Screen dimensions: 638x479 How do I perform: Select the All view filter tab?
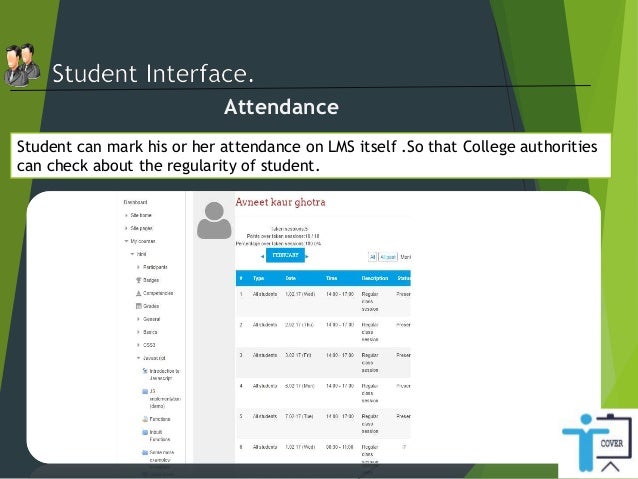point(372,257)
